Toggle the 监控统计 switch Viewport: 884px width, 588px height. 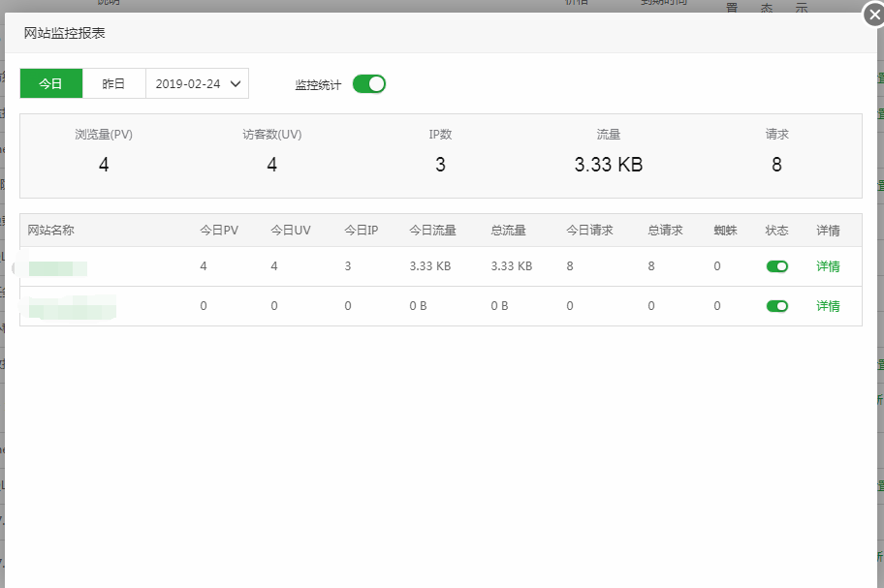[369, 84]
